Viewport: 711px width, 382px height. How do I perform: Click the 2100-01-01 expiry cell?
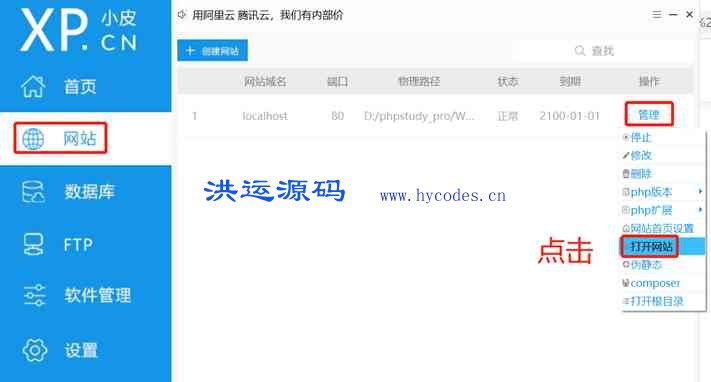[x=570, y=116]
